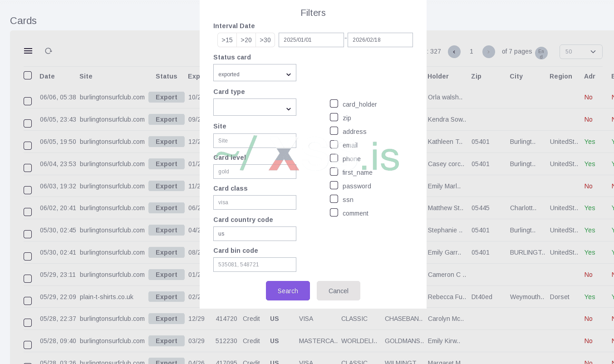Select the row dated 06/03, 19:32
Viewport: 614px width, 364px height.
(28, 190)
